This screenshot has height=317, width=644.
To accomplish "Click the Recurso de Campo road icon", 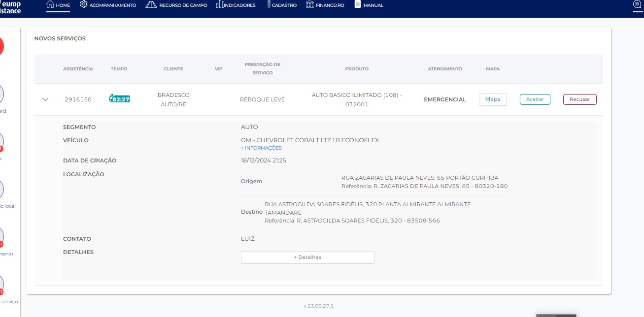I will click(151, 5).
